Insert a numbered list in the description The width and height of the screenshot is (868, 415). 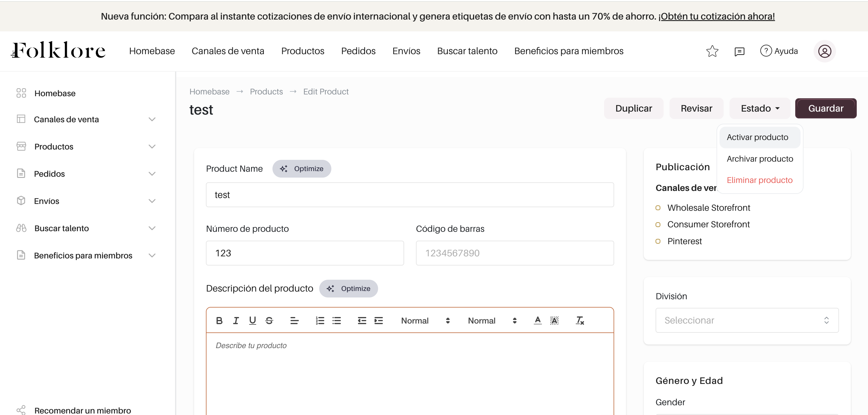[320, 320]
